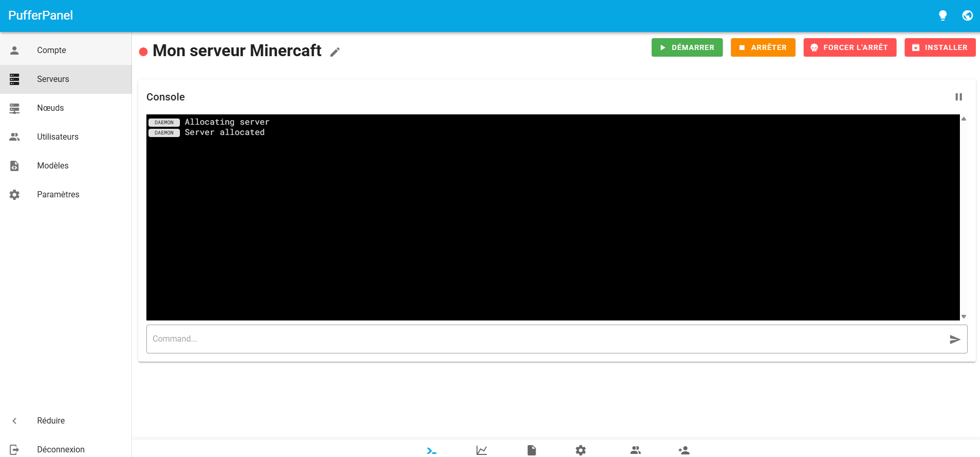The height and width of the screenshot is (457, 980).
Task: Open the server users tab icon
Action: click(x=635, y=450)
